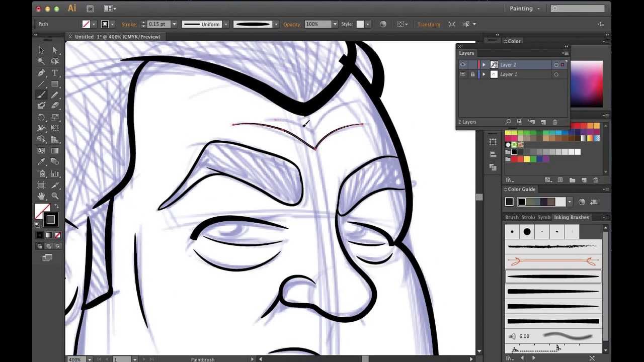Image resolution: width=644 pixels, height=362 pixels.
Task: Select the Paintbrush tool
Action: pos(41,95)
